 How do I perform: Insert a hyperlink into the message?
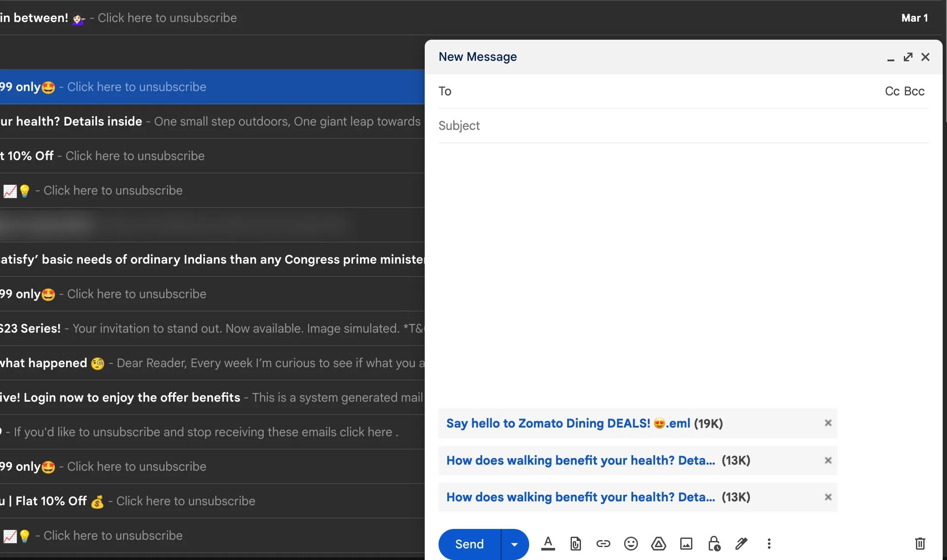(603, 544)
